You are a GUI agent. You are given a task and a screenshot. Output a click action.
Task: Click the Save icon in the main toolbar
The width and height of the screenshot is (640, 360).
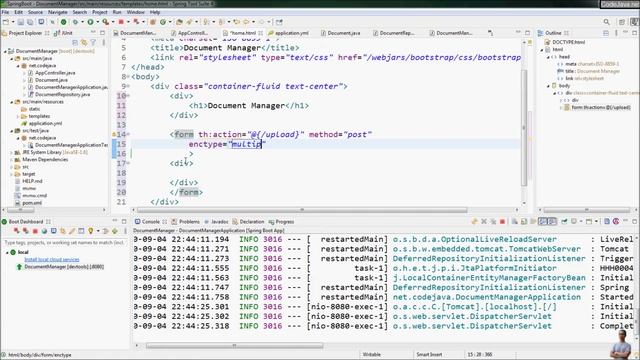tap(20, 22)
